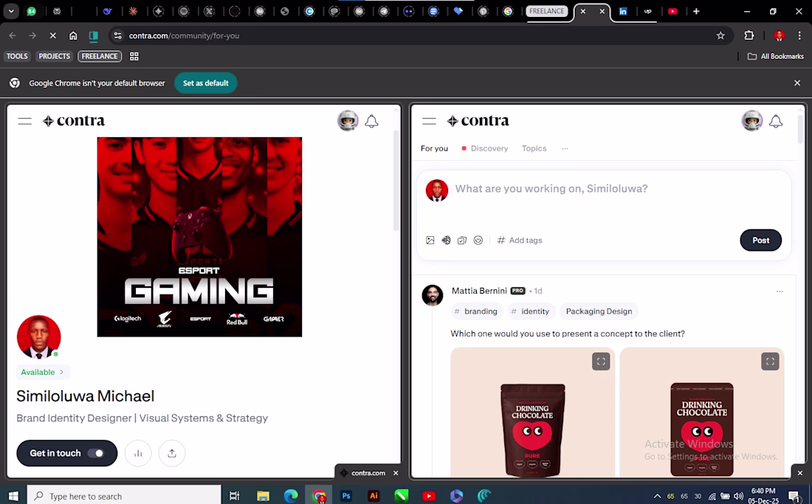
Task: Switch to the For you tab
Action: [x=434, y=148]
